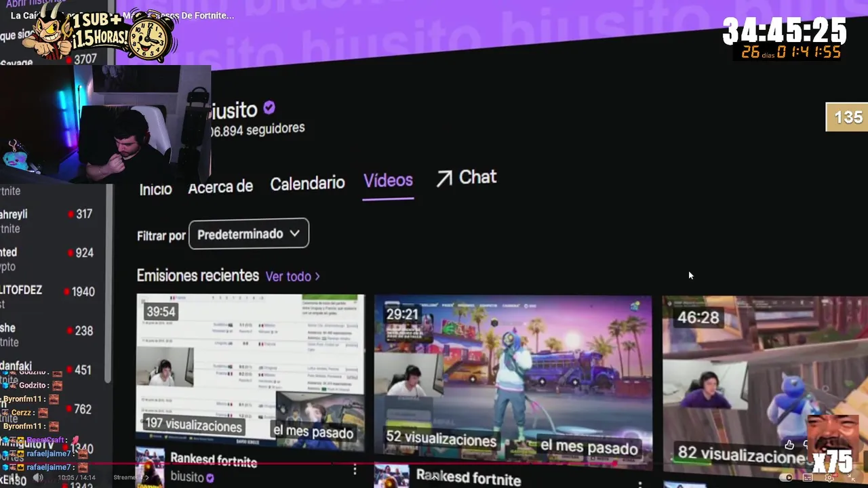Exit fullscreen using the corner arrows icon

852,478
